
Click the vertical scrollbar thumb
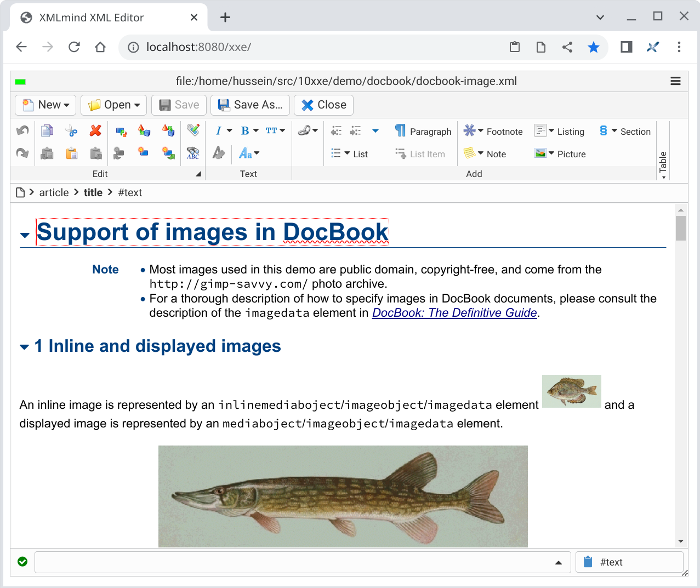click(681, 228)
